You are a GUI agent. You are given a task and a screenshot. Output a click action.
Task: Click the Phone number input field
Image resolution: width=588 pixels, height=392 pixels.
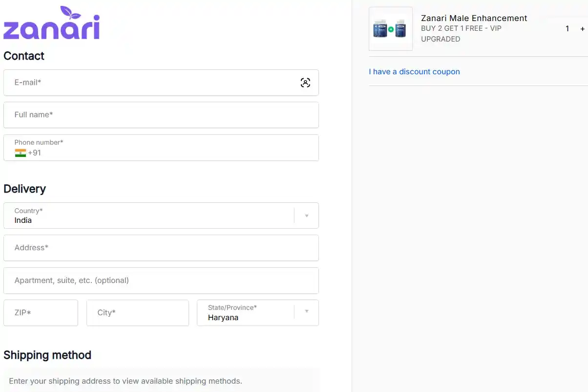coord(147,149)
